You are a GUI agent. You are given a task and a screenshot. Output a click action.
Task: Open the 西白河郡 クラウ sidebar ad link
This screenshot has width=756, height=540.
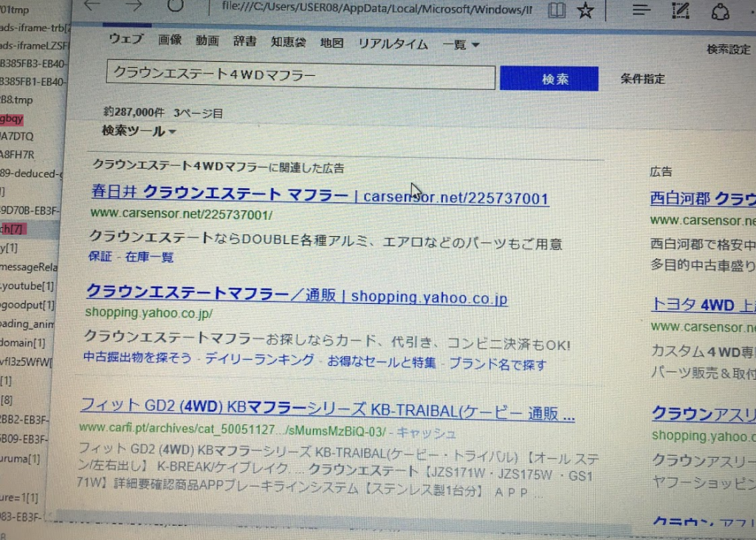point(703,199)
